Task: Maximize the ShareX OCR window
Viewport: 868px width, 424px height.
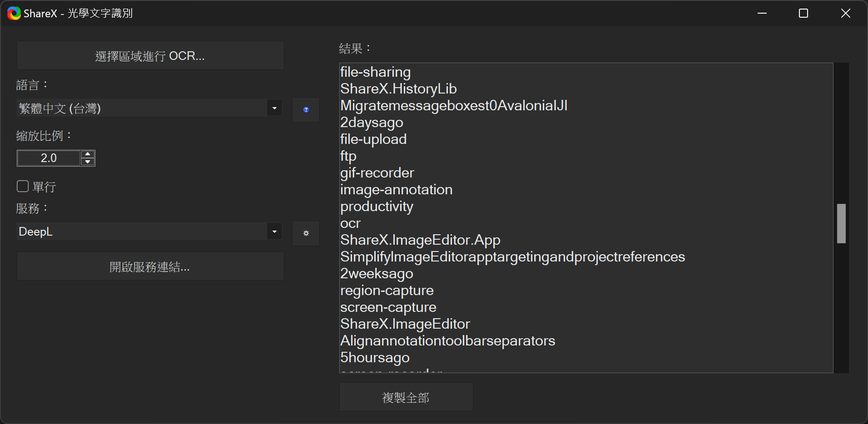Action: pos(804,13)
